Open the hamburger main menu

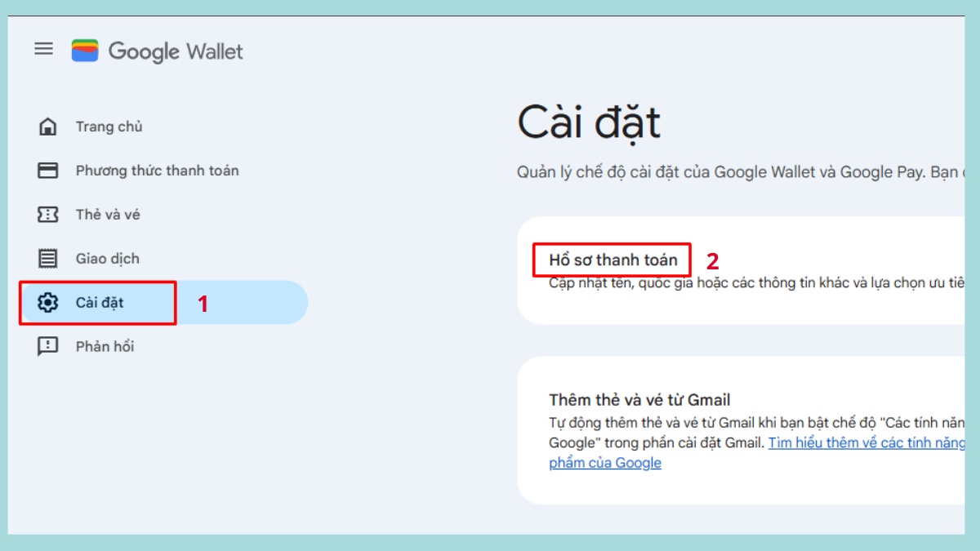[43, 49]
